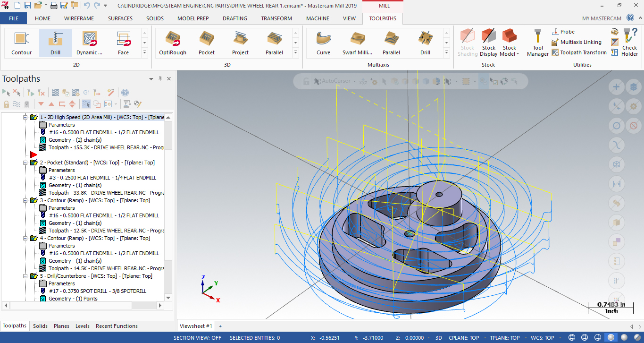This screenshot has width=644, height=343.
Task: Switch to the Planes manager tab
Action: click(61, 326)
